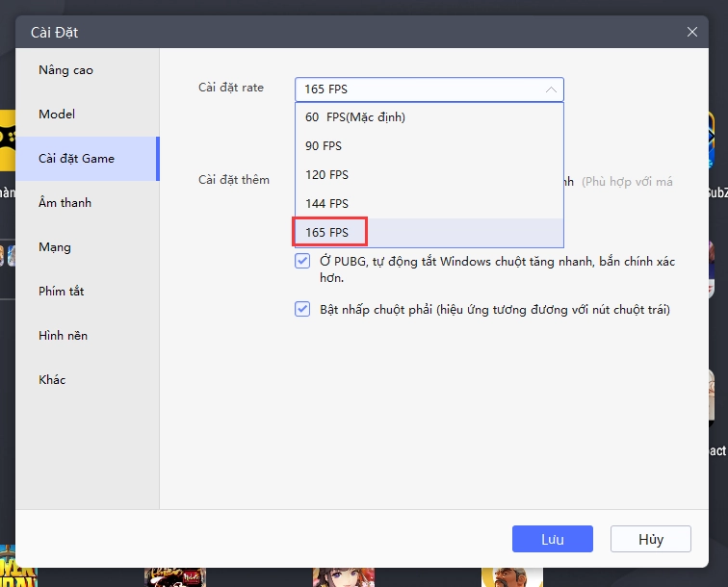Open the Mạng settings tab
728x587 pixels.
tap(55, 247)
